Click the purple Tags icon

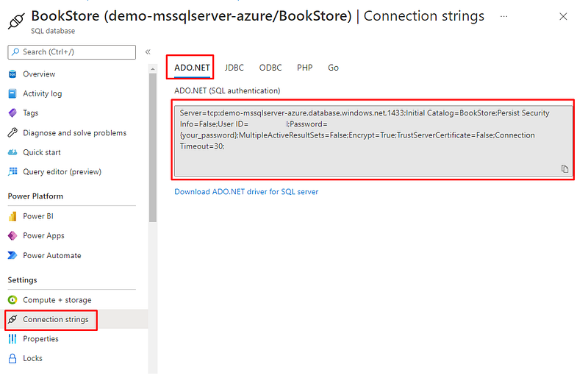[12, 113]
